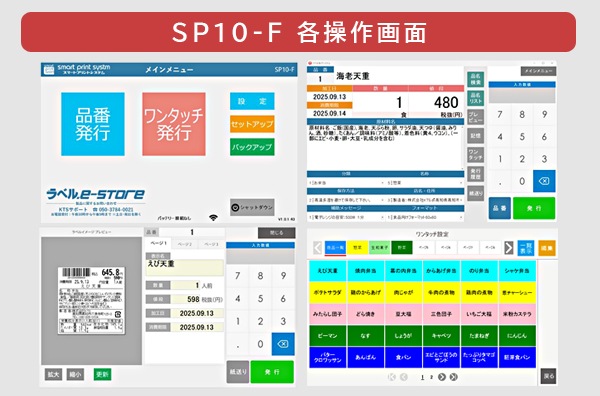Click the green 発行 button in preview screen
The width and height of the screenshot is (600, 396).
coord(272,372)
